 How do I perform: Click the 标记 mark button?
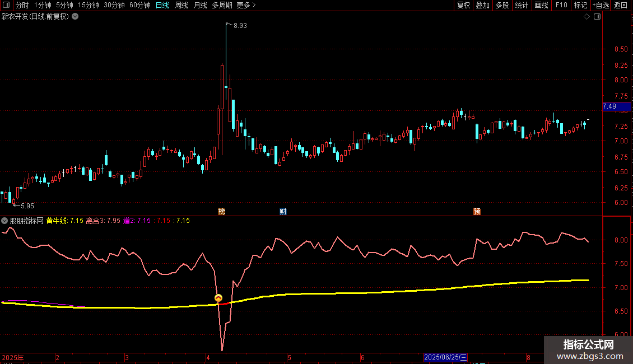point(580,5)
